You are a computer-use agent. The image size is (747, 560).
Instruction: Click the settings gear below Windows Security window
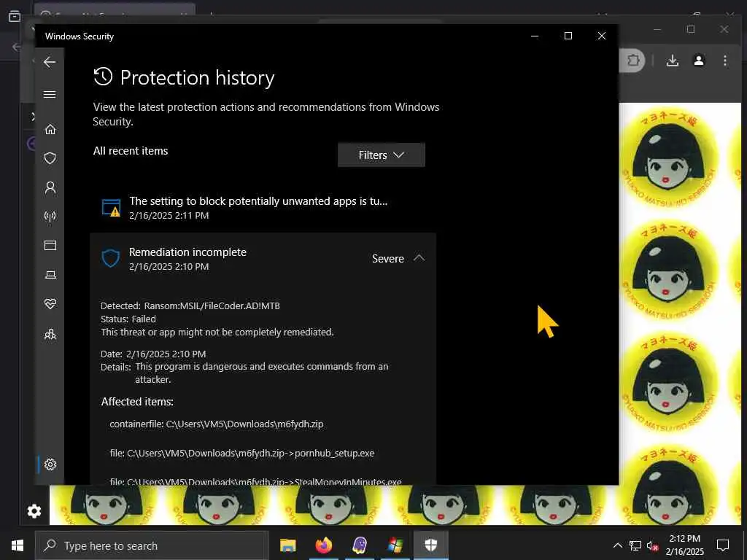(34, 511)
